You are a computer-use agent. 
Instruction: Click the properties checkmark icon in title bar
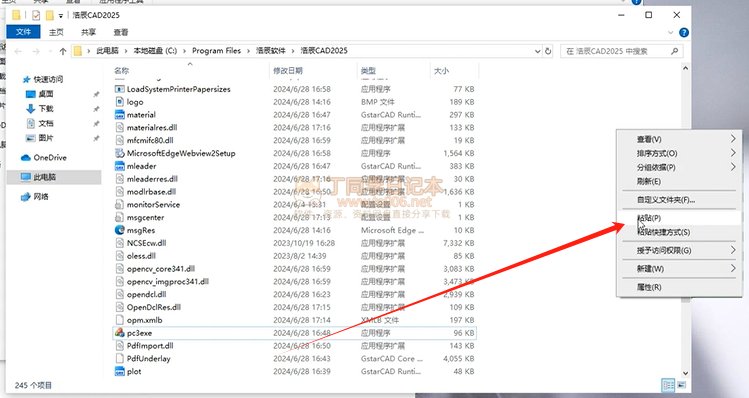coord(36,15)
